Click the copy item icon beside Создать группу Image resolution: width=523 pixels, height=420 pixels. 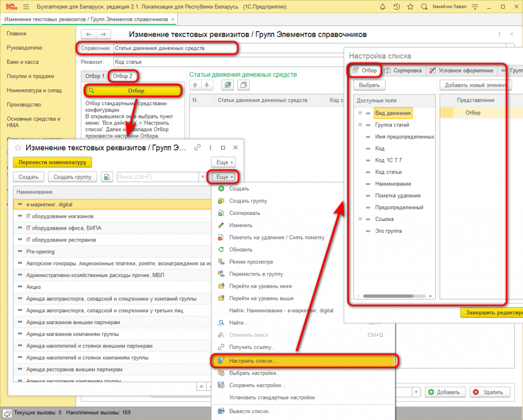click(106, 177)
